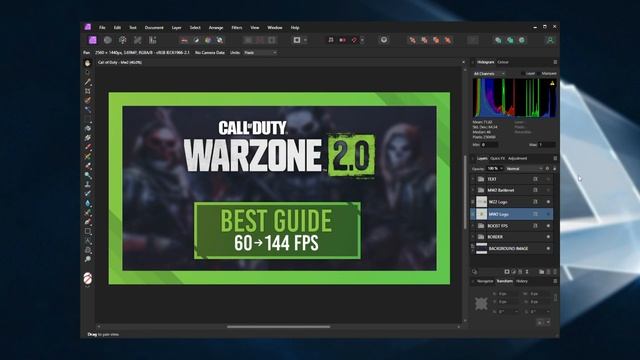Screen dimensions: 640x360
Task: Expand the BORDER layer group
Action: coord(473,237)
